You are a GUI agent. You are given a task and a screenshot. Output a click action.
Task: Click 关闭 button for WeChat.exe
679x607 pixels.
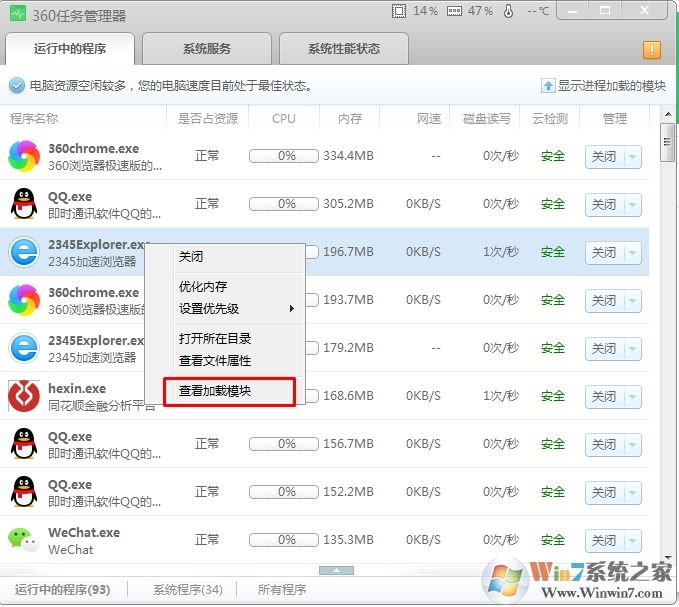[605, 541]
